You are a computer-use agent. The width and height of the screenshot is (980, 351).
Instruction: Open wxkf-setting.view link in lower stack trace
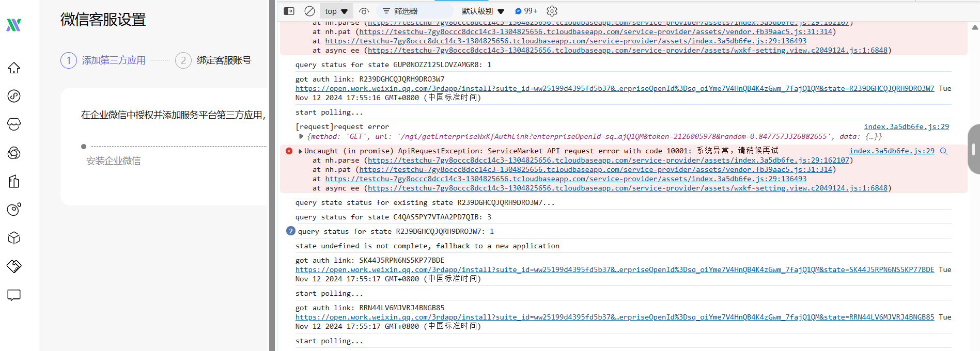coord(628,188)
